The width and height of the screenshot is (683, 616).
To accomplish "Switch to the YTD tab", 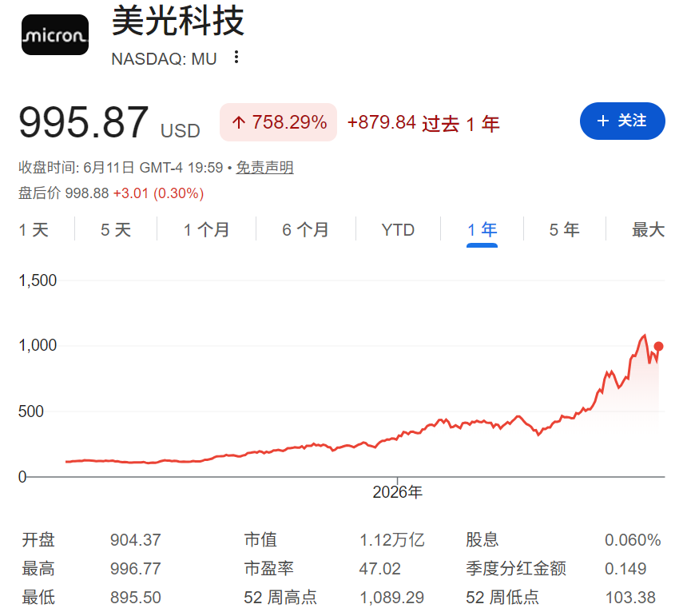I will 398,229.
